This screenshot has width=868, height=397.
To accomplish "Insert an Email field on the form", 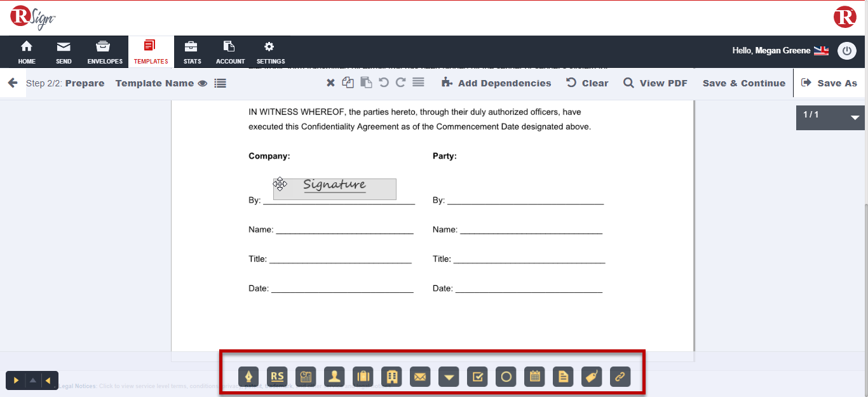I will coord(420,376).
